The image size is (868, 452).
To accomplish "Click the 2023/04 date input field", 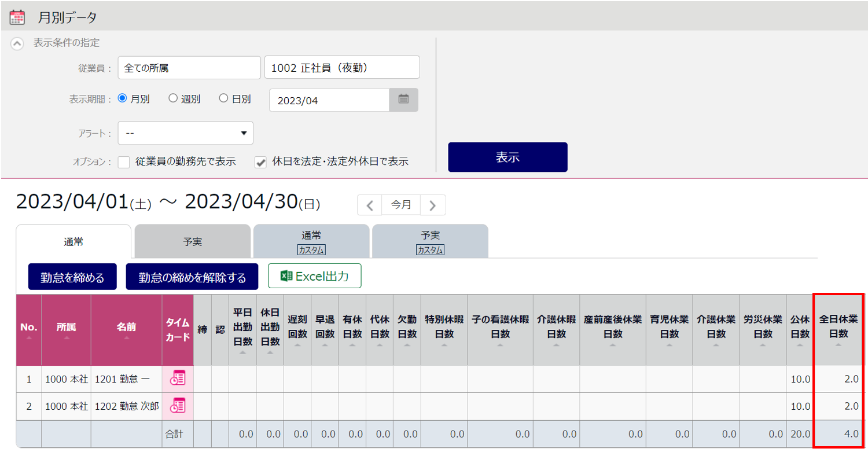I will (329, 100).
